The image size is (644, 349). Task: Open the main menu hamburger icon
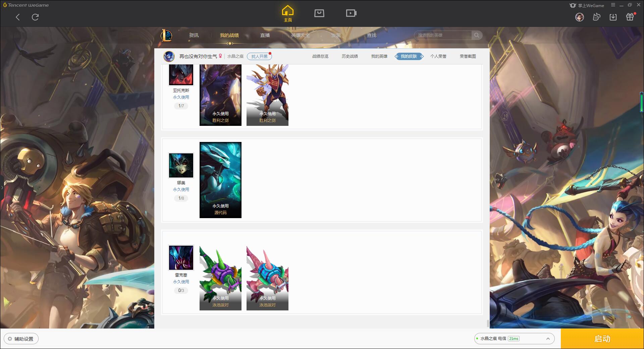(613, 5)
